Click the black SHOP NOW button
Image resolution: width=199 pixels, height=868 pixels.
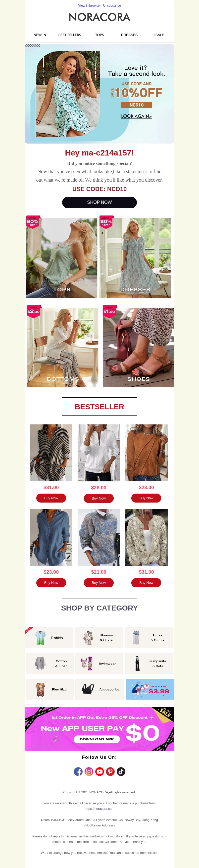(99, 202)
